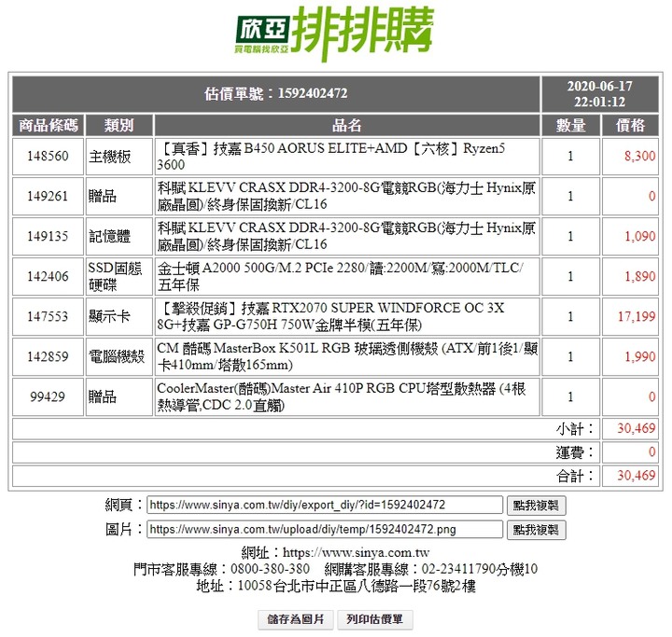Click the 合計 total label

click(x=575, y=476)
